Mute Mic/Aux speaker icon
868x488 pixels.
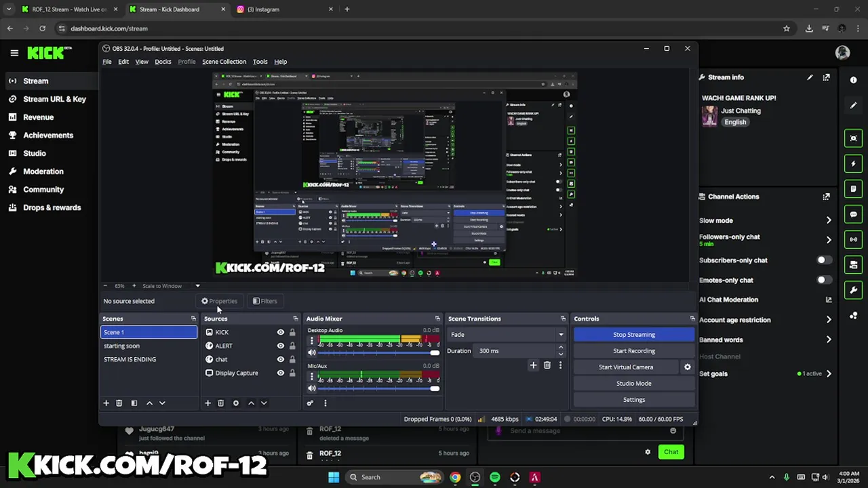point(312,388)
